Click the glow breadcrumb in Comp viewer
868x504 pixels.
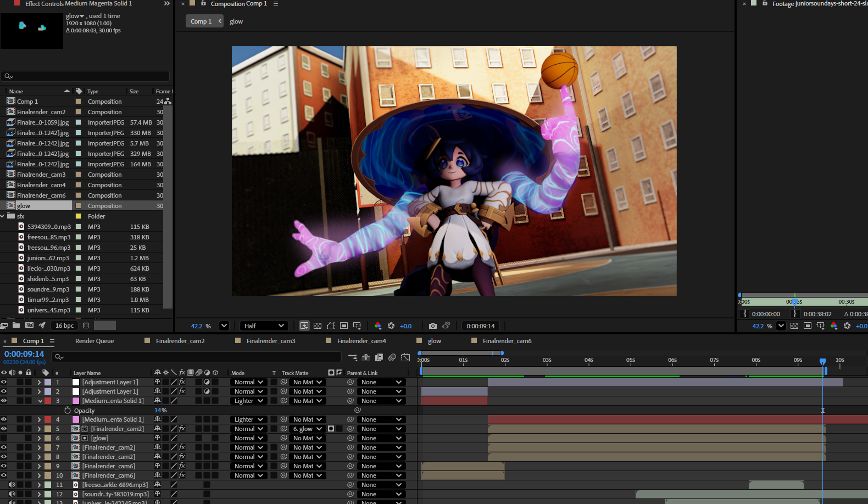click(x=236, y=21)
